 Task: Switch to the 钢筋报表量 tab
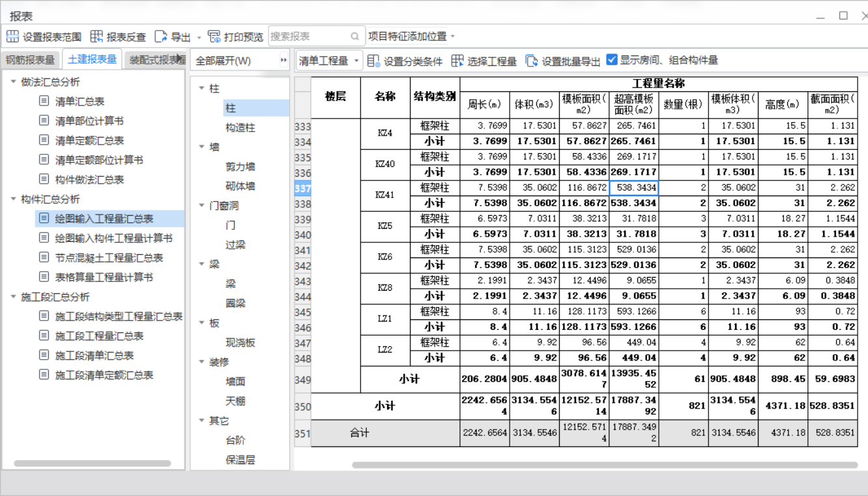point(31,60)
